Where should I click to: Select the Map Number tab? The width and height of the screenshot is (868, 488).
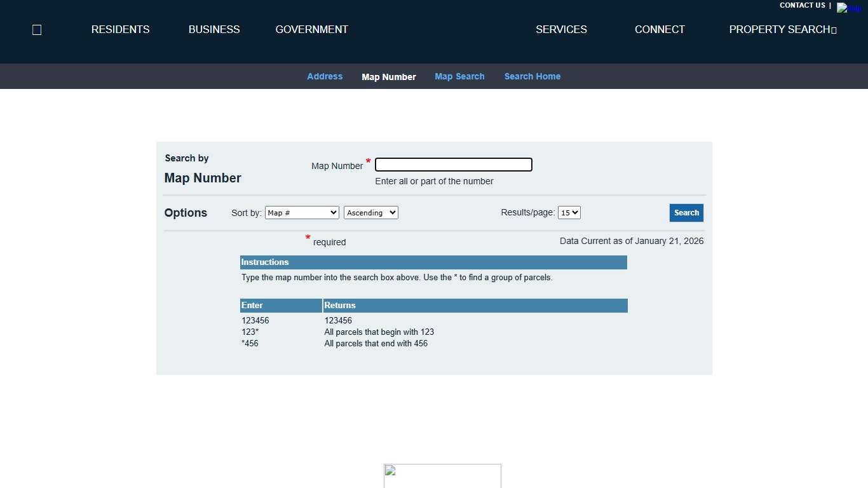[x=389, y=77]
